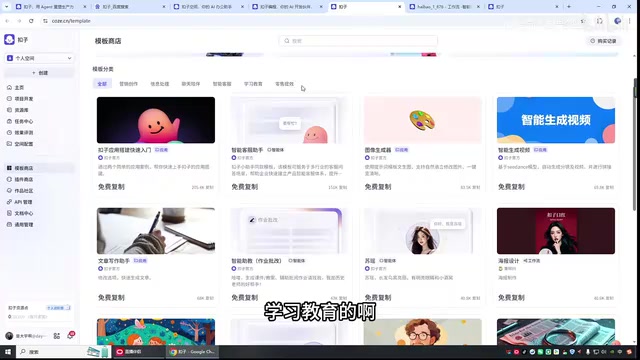Viewport: 640px width, 360px height.
Task: Click the Coze logo in the sidebar
Action: point(9,40)
